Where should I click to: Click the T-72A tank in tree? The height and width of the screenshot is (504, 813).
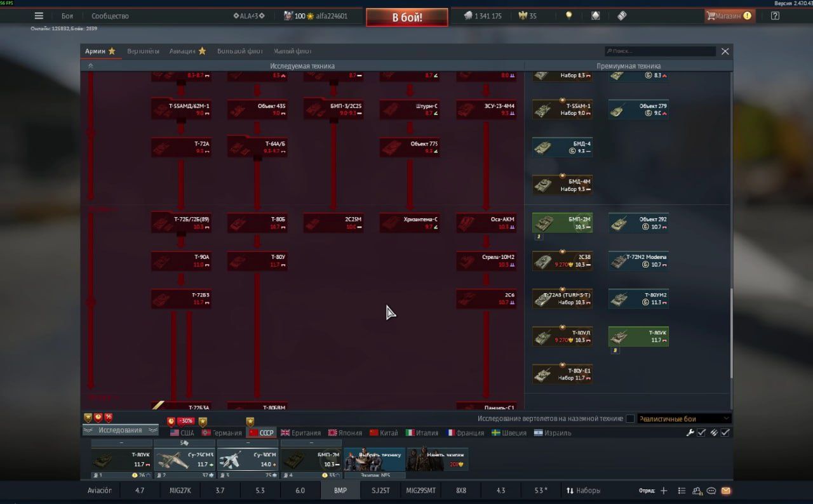click(x=181, y=147)
